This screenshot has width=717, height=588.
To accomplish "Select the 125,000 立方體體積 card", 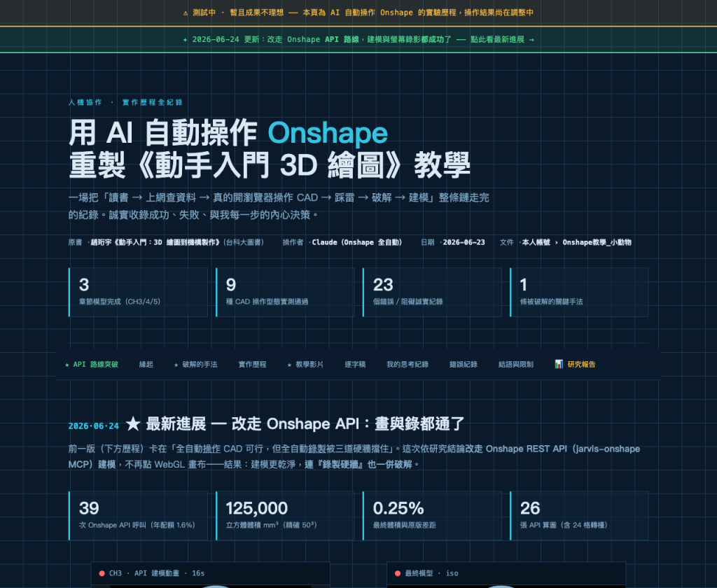I will [286, 516].
